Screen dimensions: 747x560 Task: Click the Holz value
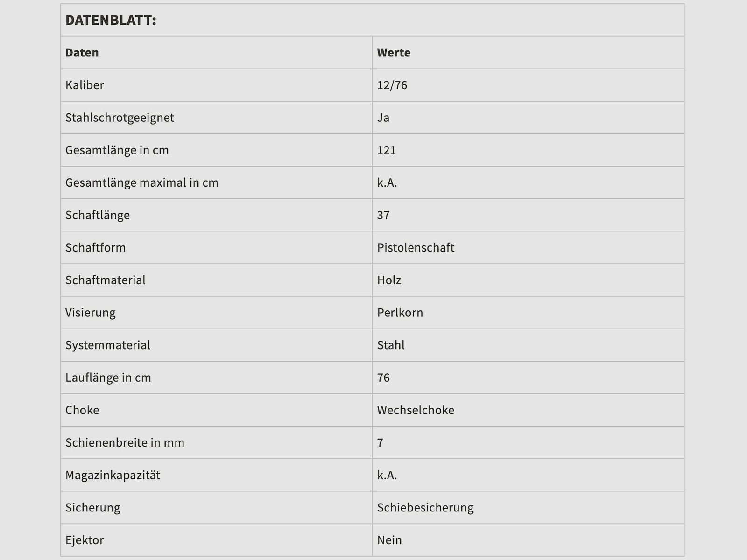[x=389, y=280]
